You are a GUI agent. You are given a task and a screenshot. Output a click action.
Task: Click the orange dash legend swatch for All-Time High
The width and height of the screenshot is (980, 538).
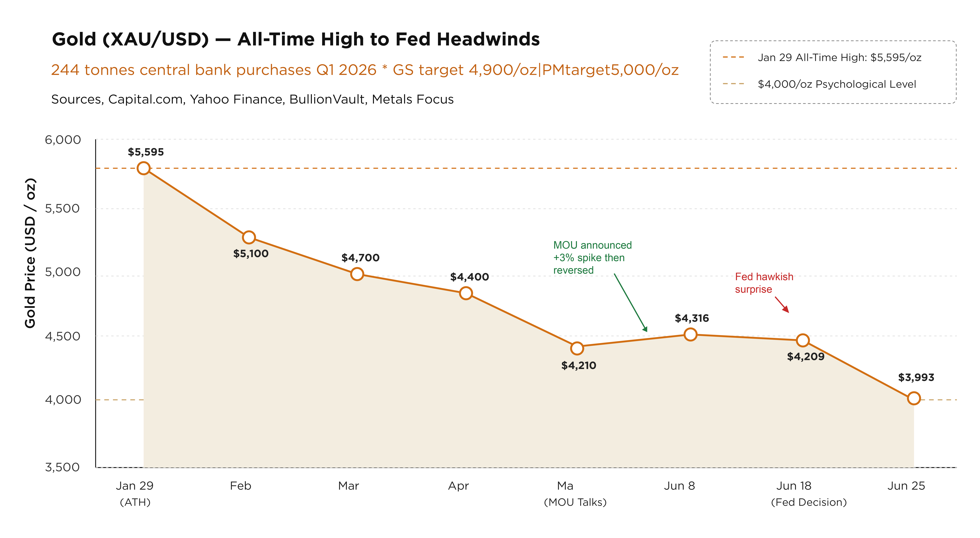pos(733,57)
